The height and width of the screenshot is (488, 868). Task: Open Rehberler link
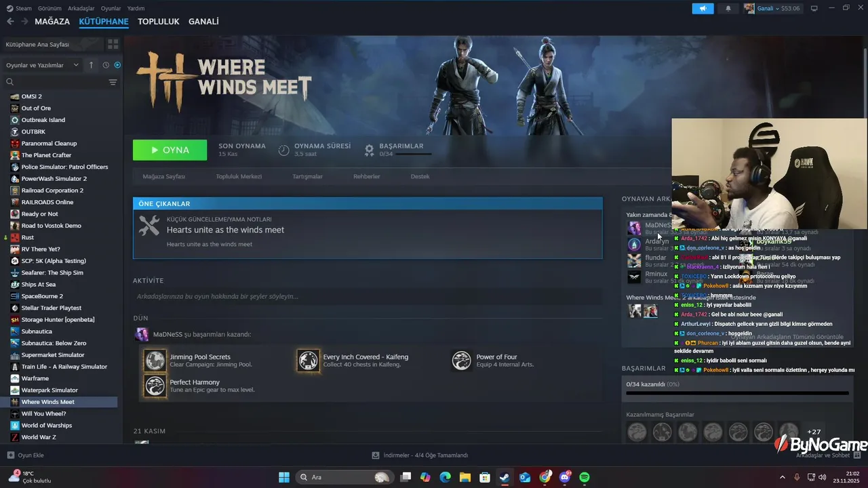click(x=367, y=176)
